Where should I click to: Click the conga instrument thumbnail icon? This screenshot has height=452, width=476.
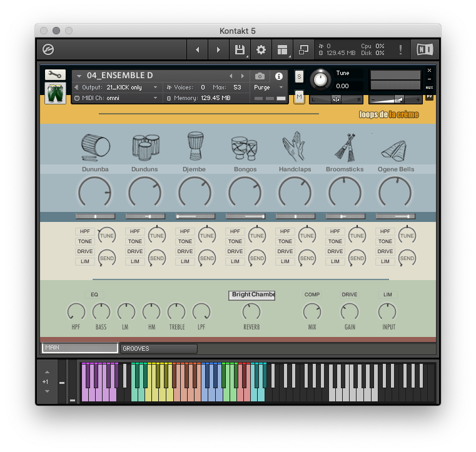click(x=55, y=93)
